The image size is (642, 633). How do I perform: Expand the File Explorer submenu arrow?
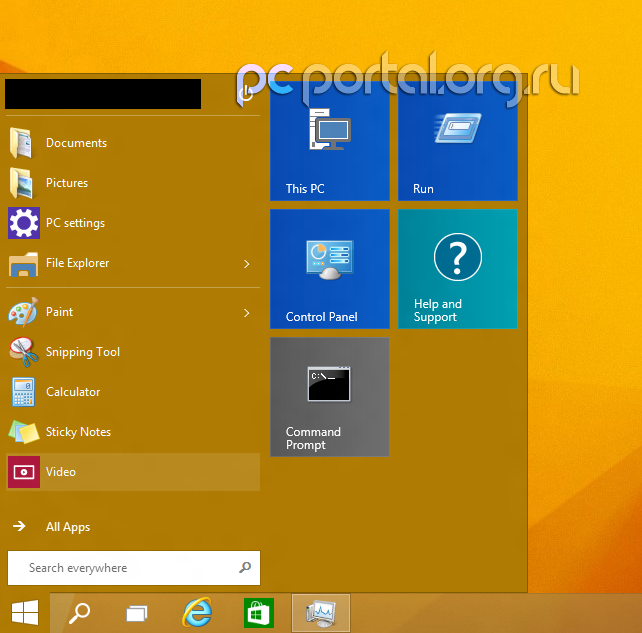[246, 264]
